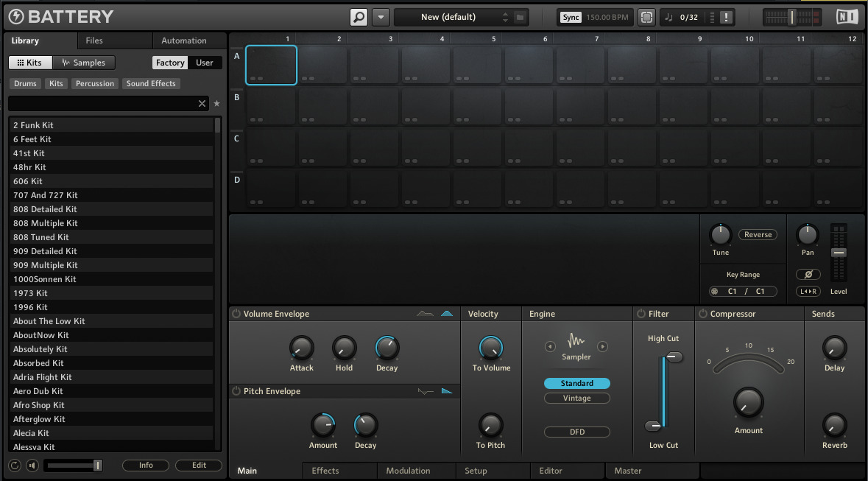Click the Reverb send knob
The height and width of the screenshot is (481, 868).
coord(834,426)
